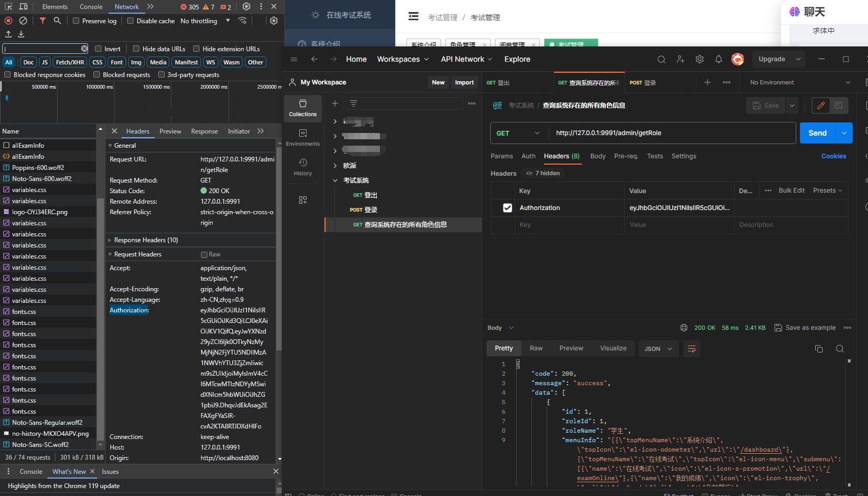Viewport: 868px width, 496px height.
Task: Send the Postman request
Action: tap(817, 133)
